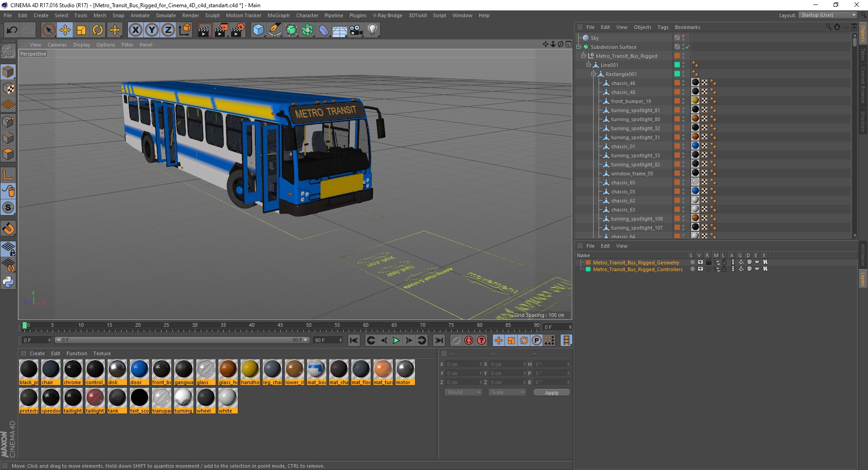Open the Character menu
Screen dimensions: 868x470
307,15
